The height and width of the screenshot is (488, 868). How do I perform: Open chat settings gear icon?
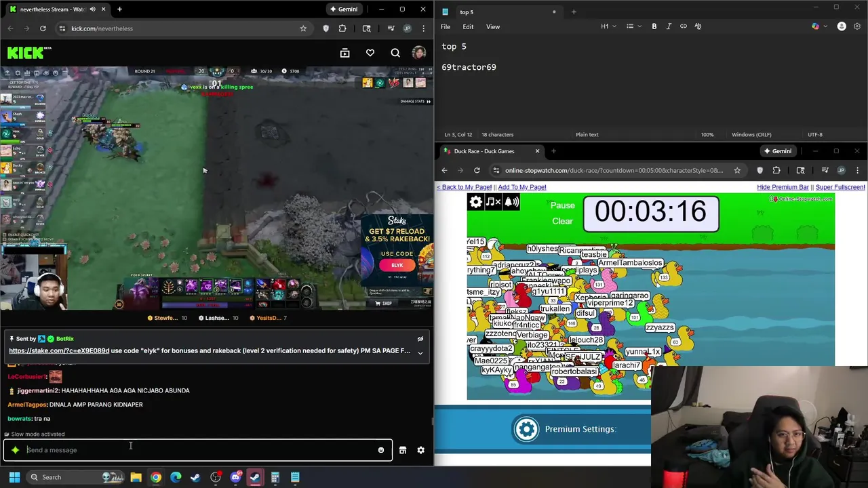click(x=420, y=450)
